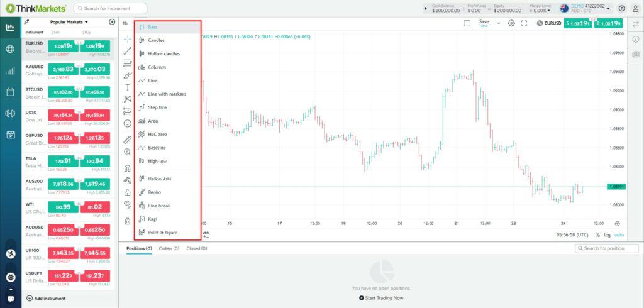Open chart settings gear icon
644x308 pixels.
[x=511, y=23]
